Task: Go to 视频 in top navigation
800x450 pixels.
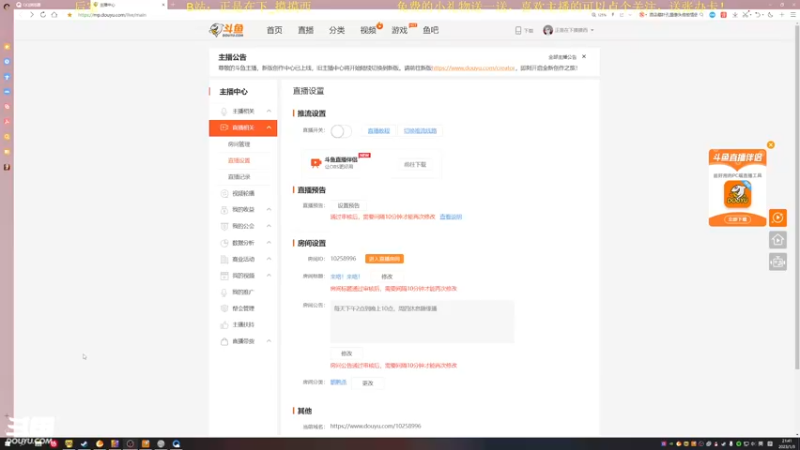Action: (x=368, y=30)
